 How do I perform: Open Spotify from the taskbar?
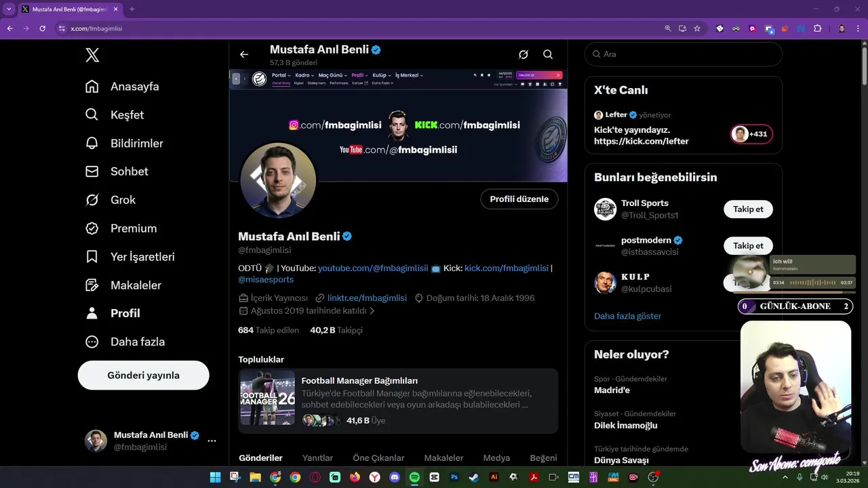click(x=414, y=477)
